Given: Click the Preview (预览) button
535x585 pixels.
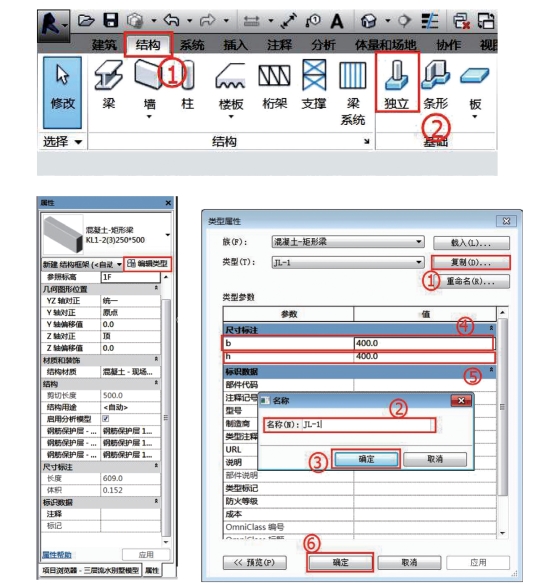Looking at the screenshot, I should coord(255,562).
